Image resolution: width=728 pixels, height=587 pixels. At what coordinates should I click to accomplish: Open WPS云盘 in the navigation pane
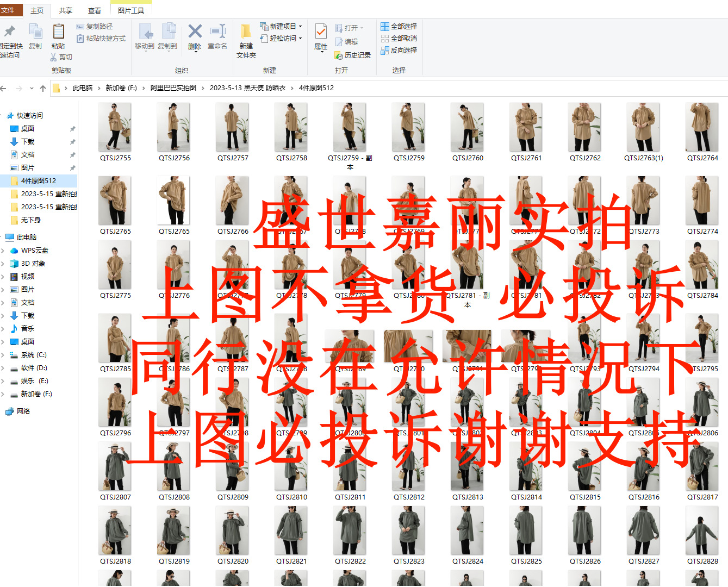tap(35, 251)
